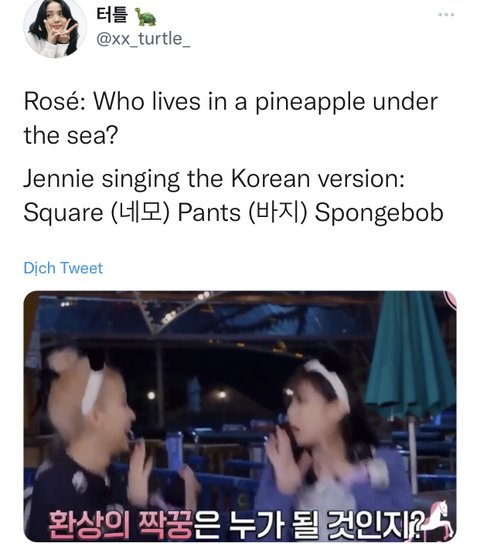Open the display name 터틀
This screenshot has height=553, width=480.
click(111, 15)
